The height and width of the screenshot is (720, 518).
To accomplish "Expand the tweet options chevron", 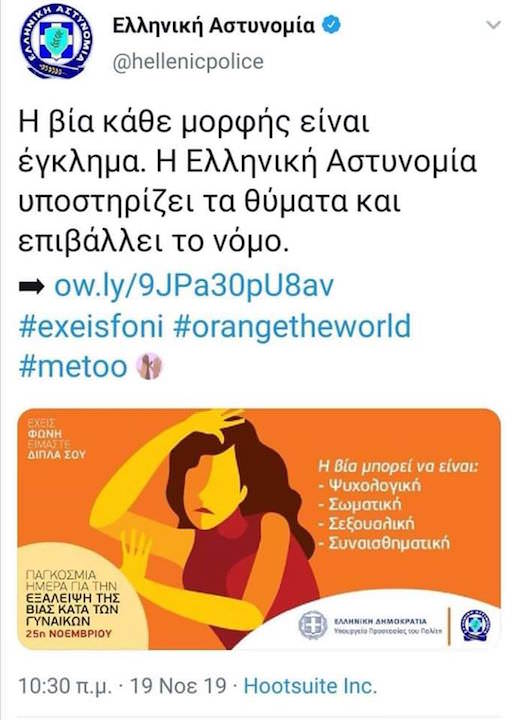I will coord(493,25).
